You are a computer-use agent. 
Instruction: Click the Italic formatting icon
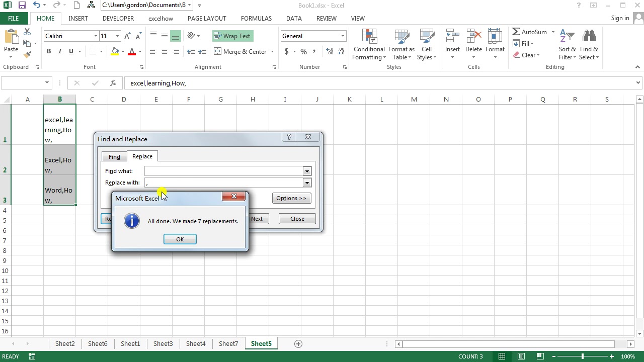pyautogui.click(x=60, y=51)
